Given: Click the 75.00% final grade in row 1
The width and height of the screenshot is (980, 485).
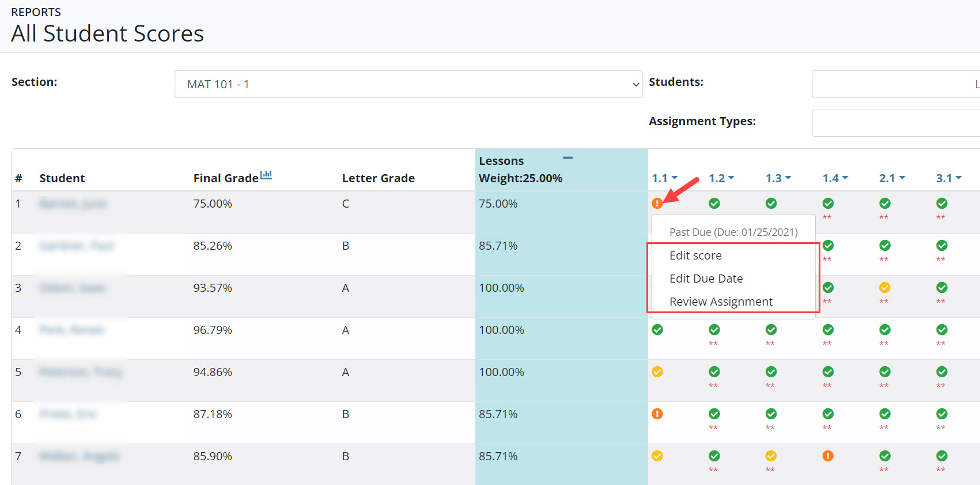Looking at the screenshot, I should click(x=213, y=204).
